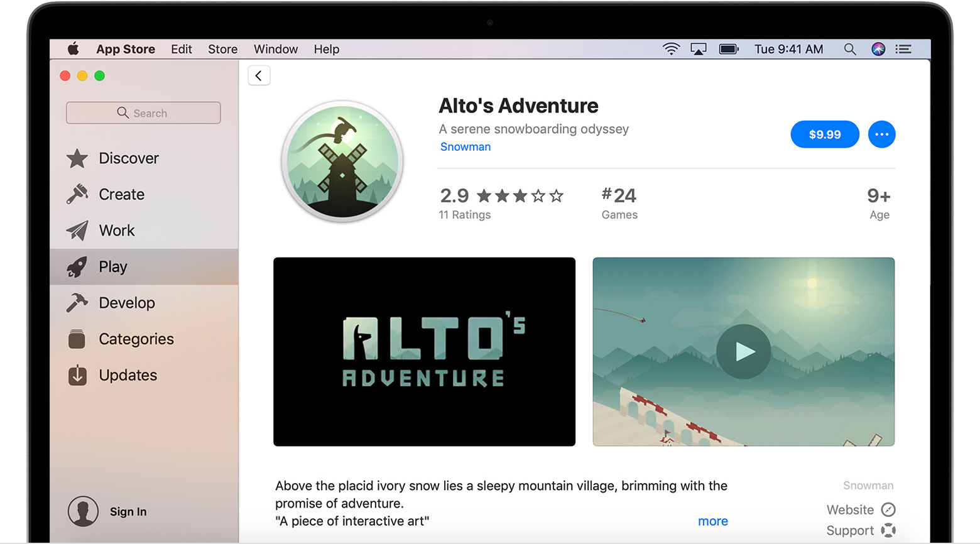Screen dimensions: 980x544
Task: Open Notification Center list icon
Action: pyautogui.click(x=903, y=49)
